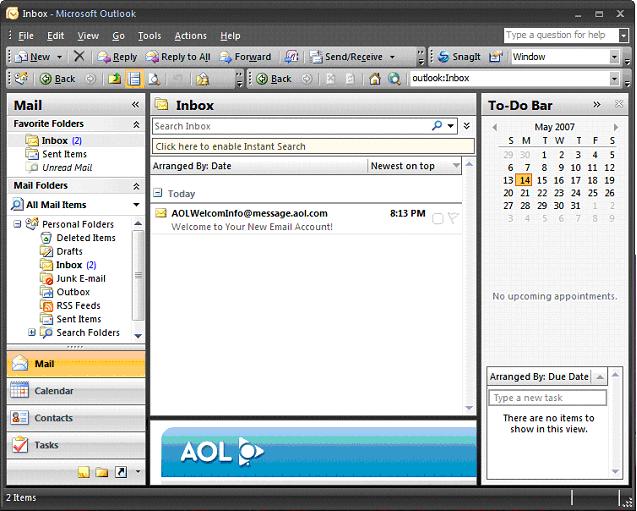637x511 pixels.
Task: Switch to the Tasks module
Action: pos(76,445)
